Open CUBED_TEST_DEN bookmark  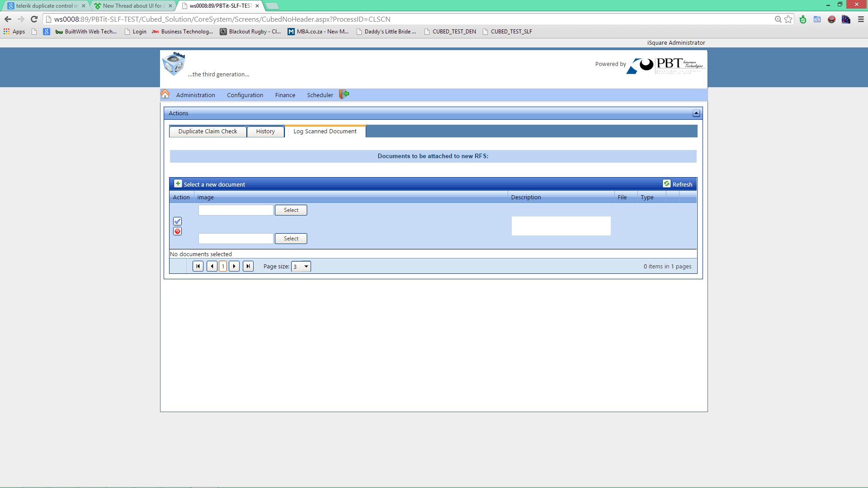(x=453, y=32)
